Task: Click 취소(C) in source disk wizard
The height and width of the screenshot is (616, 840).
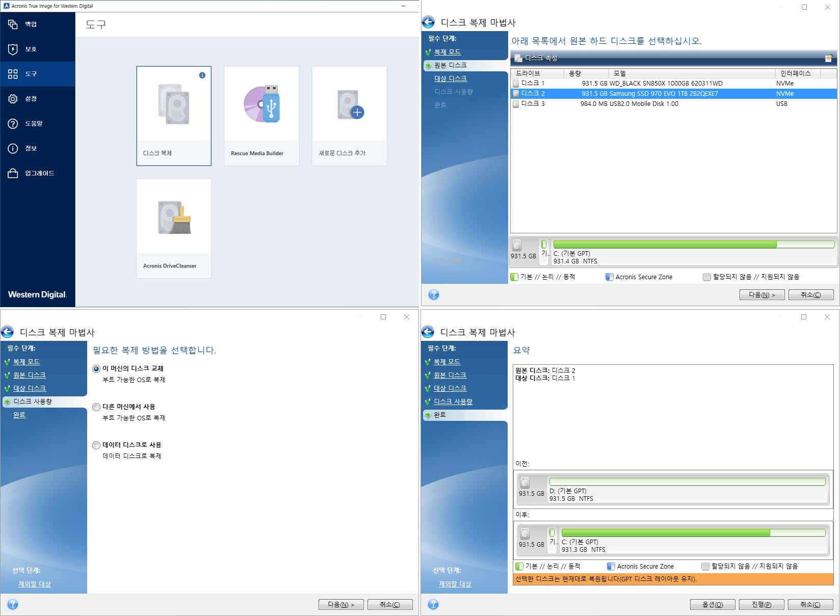Action: pos(811,294)
